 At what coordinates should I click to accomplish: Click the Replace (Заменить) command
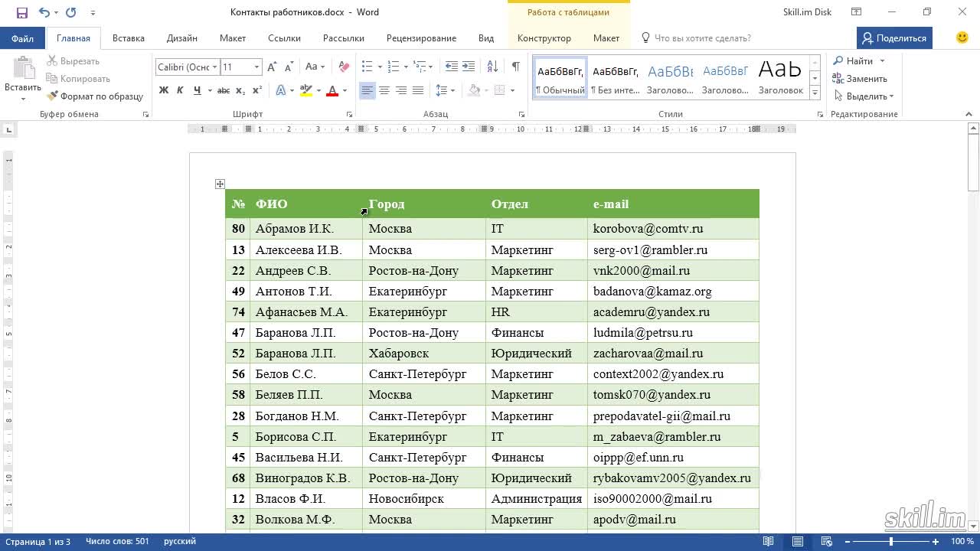(861, 79)
